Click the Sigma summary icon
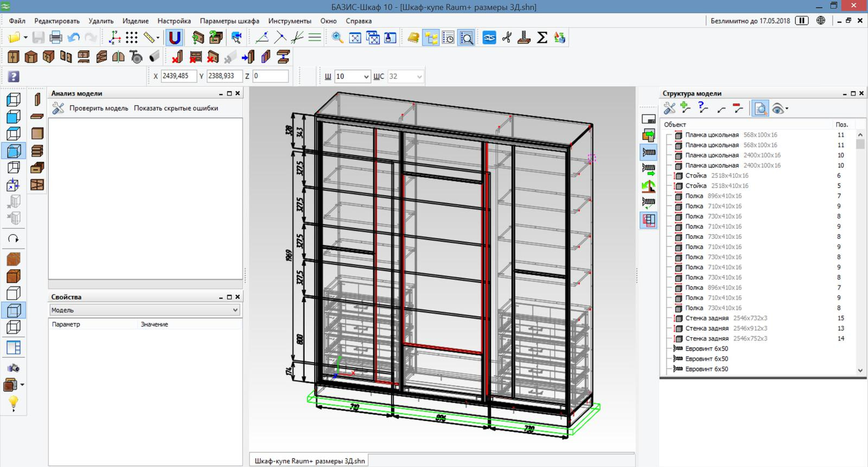 click(x=542, y=38)
